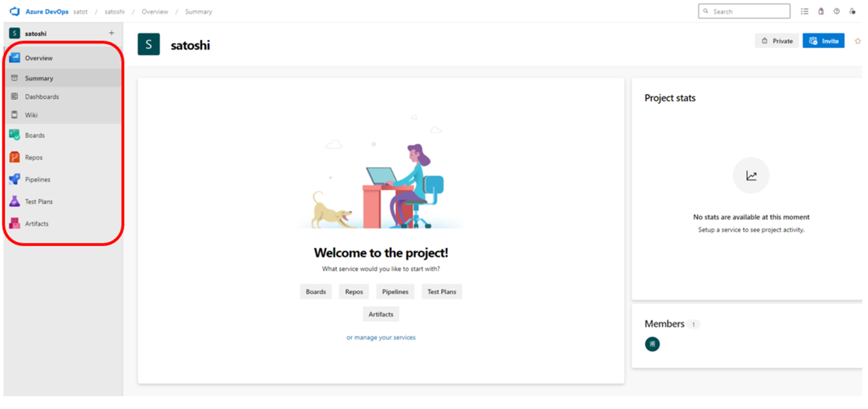Click Test Plans label in the sidebar
Image resolution: width=868 pixels, height=409 pixels.
coord(39,201)
